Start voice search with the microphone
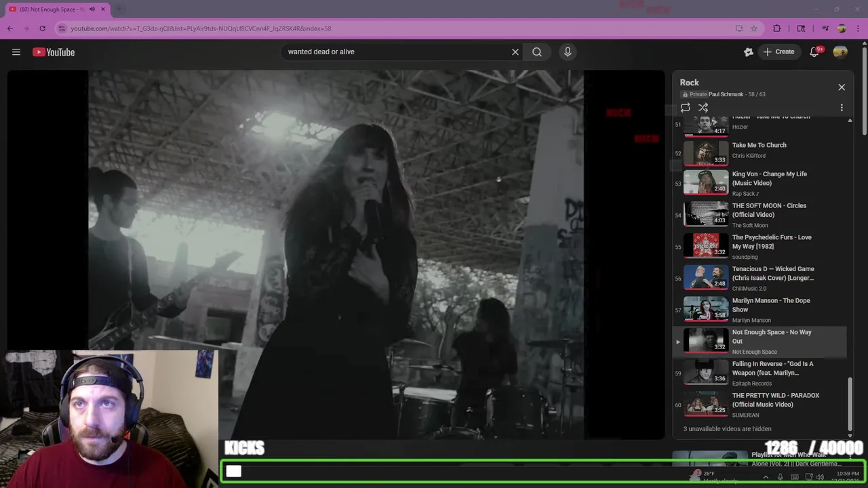 coord(568,52)
